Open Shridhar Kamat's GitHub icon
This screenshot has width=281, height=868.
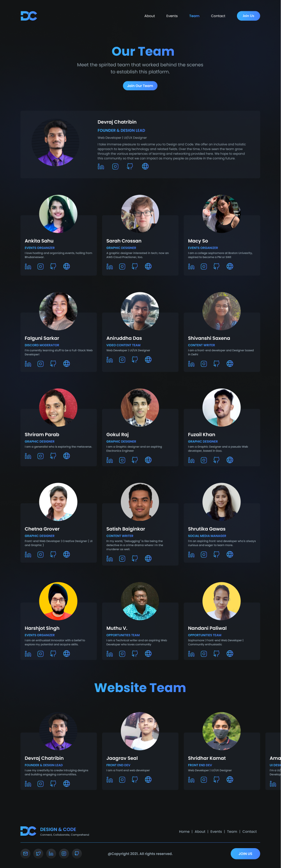coord(216,780)
